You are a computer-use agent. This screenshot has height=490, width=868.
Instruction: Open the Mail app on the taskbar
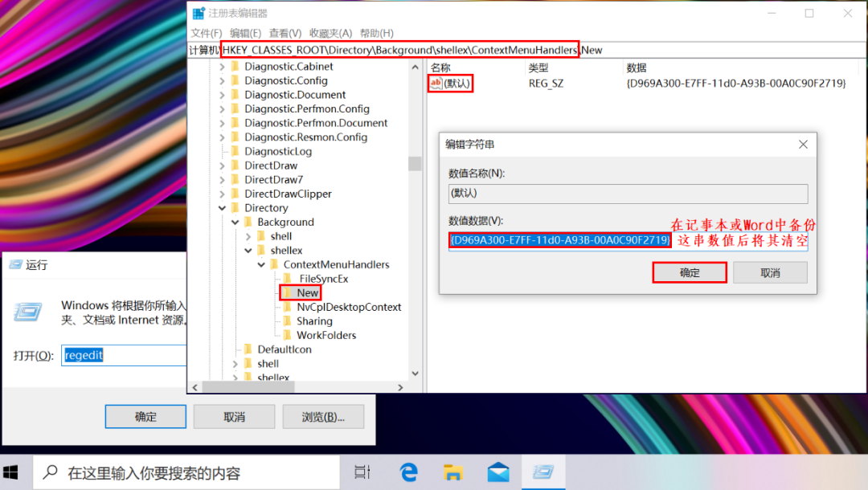coord(498,472)
